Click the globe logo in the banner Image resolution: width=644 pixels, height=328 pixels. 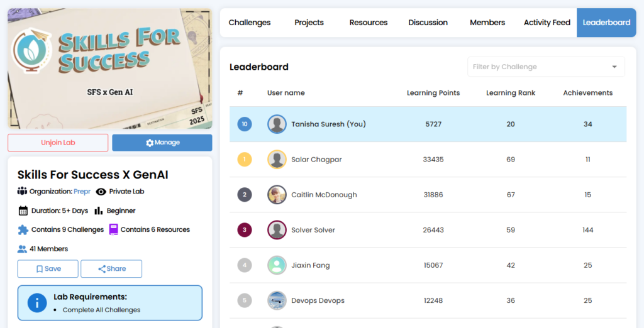coord(32,50)
